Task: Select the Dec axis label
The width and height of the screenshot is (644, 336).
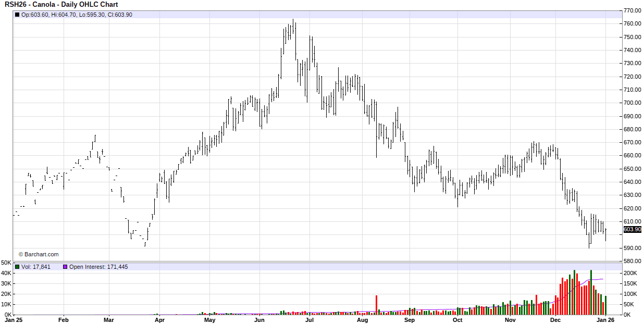Action: (555, 320)
